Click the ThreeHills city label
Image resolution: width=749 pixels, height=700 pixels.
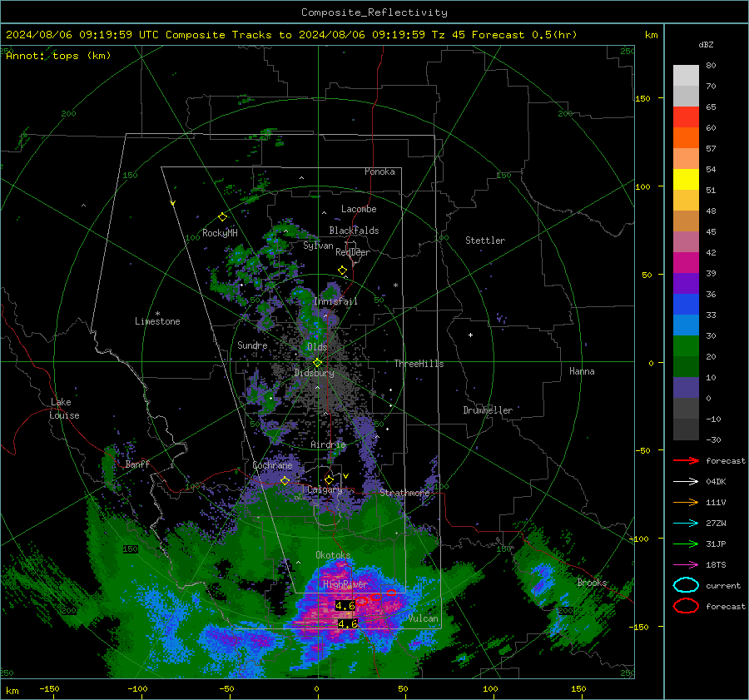(x=419, y=364)
